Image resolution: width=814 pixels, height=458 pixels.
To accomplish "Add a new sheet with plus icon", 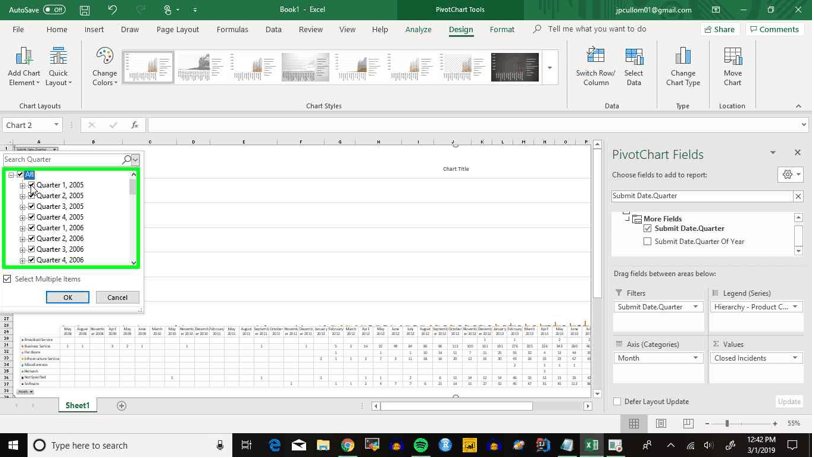I will [121, 406].
